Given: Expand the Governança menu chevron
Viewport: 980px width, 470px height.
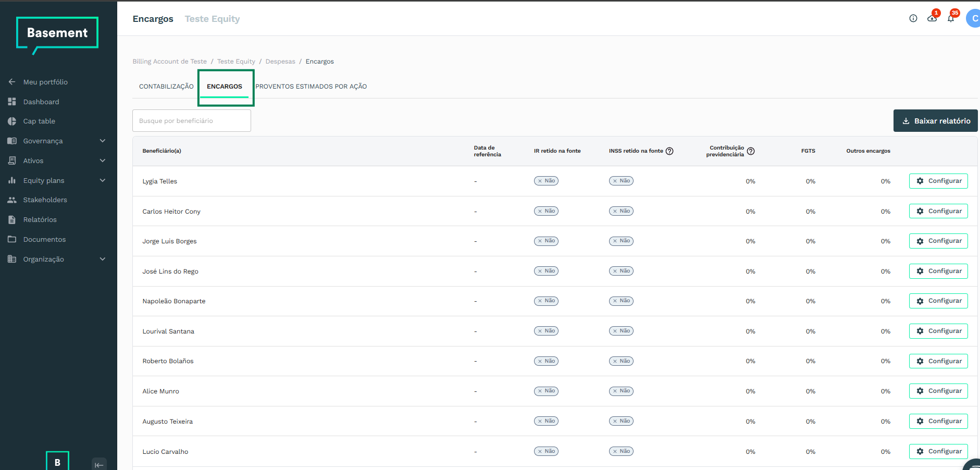Looking at the screenshot, I should [103, 141].
